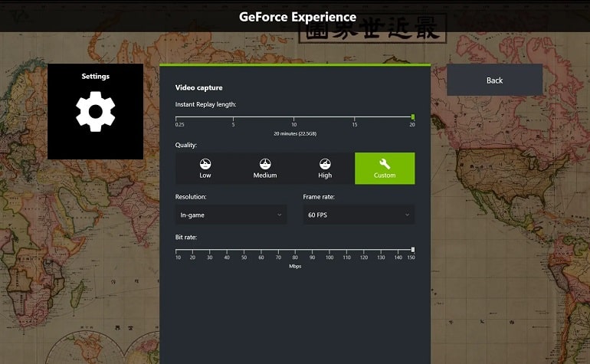Screen dimensions: 590x364
Task: Click the Frame rate dropdown chevron arrow
Action: coord(407,215)
